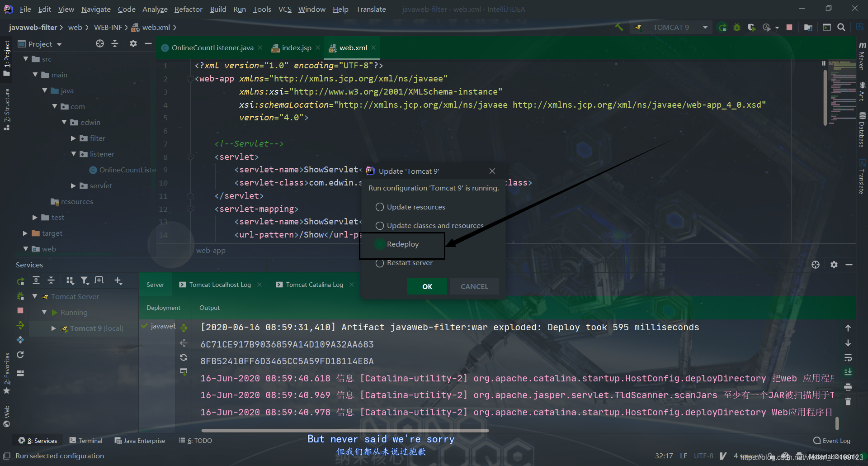Select Update resources radio option
Screen dimensions: 868x466
[x=410, y=207]
